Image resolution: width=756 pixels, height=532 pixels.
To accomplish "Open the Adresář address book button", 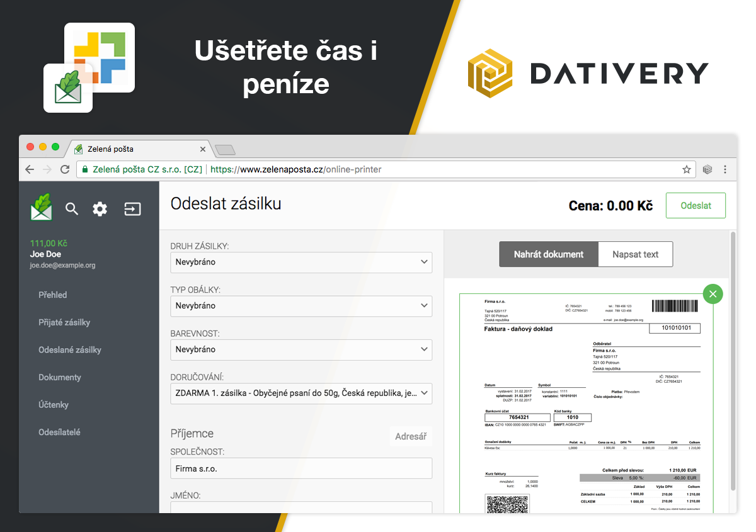I will coord(410,436).
